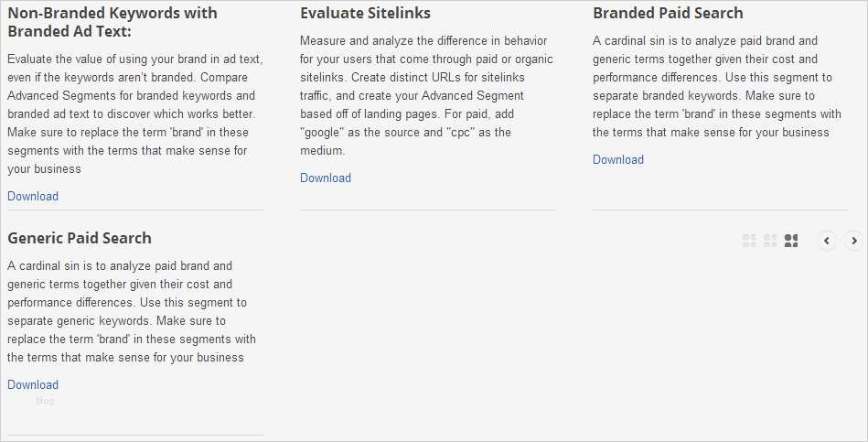Select the second page grid indicator
This screenshot has width=868, height=442.
click(x=770, y=241)
